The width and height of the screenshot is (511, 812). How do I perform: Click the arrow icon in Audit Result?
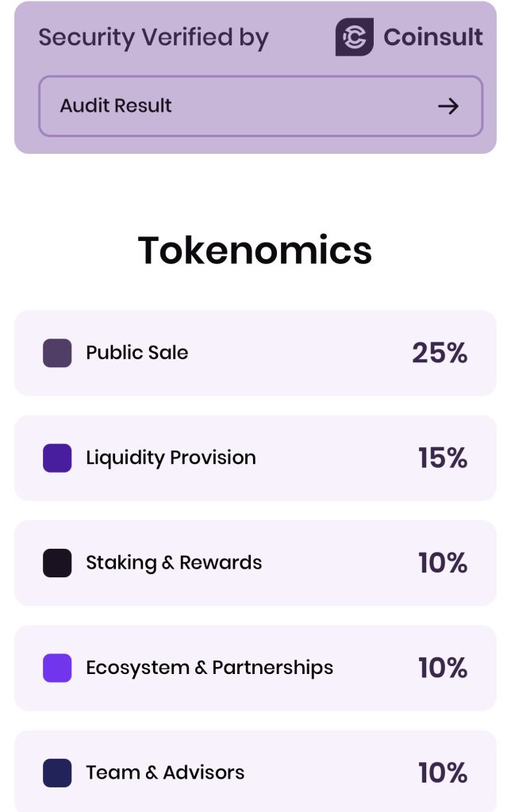coord(448,106)
